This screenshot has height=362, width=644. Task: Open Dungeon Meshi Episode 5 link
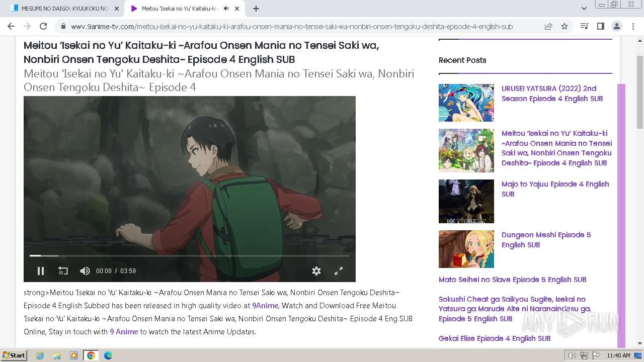tap(546, 240)
